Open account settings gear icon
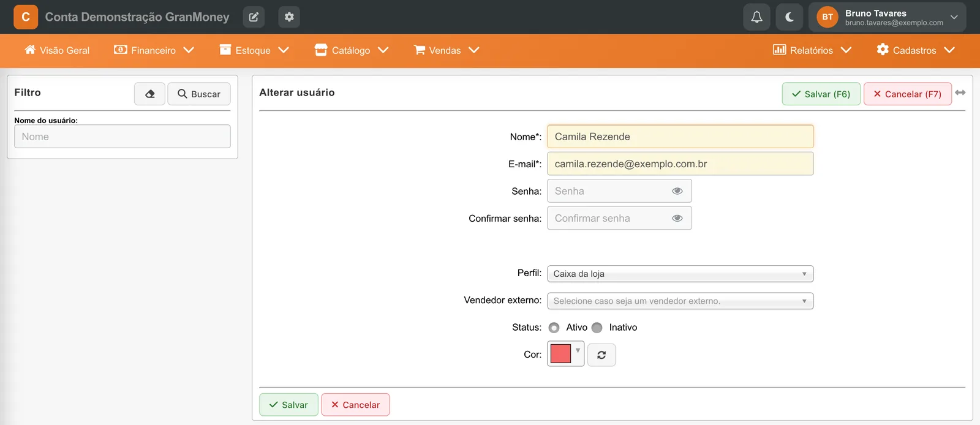980x425 pixels. 289,17
